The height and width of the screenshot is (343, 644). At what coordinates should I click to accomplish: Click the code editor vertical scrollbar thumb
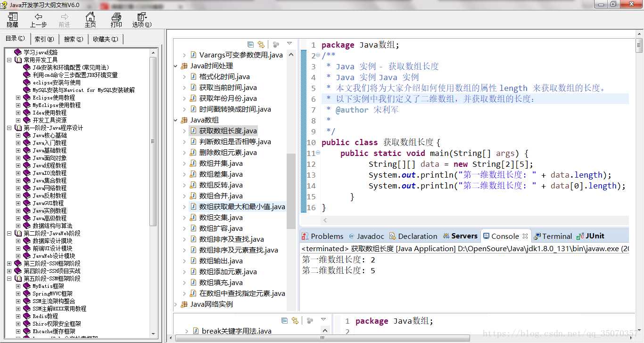point(639,46)
